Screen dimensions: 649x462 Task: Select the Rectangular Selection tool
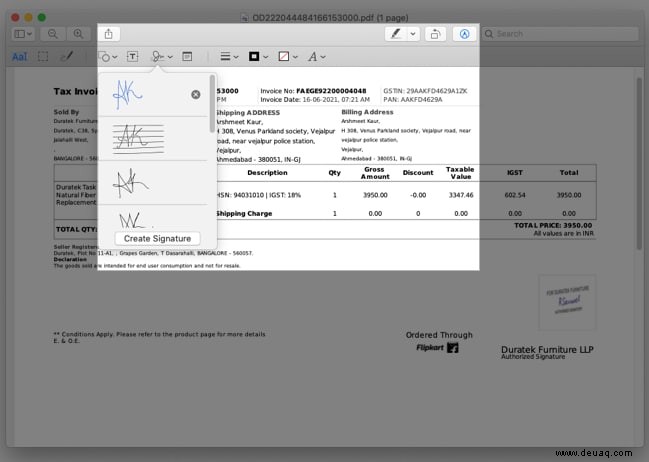(43, 57)
